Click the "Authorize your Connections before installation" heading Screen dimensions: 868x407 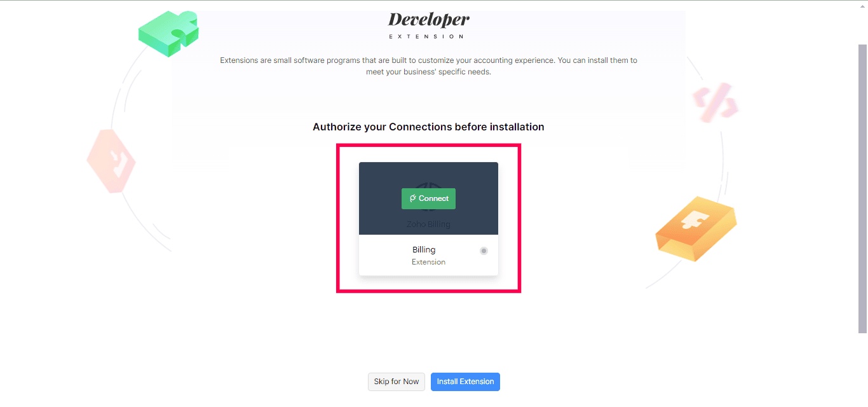[428, 127]
